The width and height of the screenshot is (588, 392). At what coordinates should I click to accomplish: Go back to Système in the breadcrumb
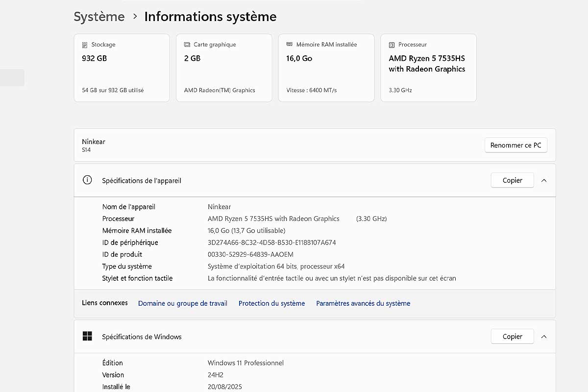tap(99, 17)
